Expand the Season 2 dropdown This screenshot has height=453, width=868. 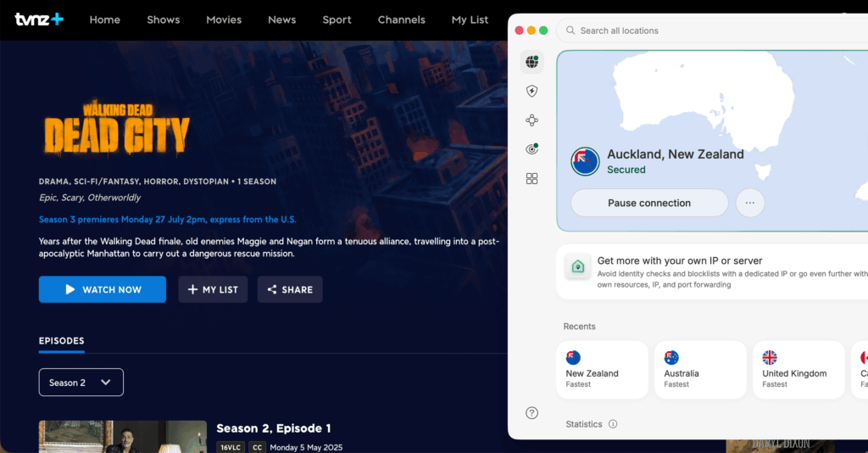point(81,383)
